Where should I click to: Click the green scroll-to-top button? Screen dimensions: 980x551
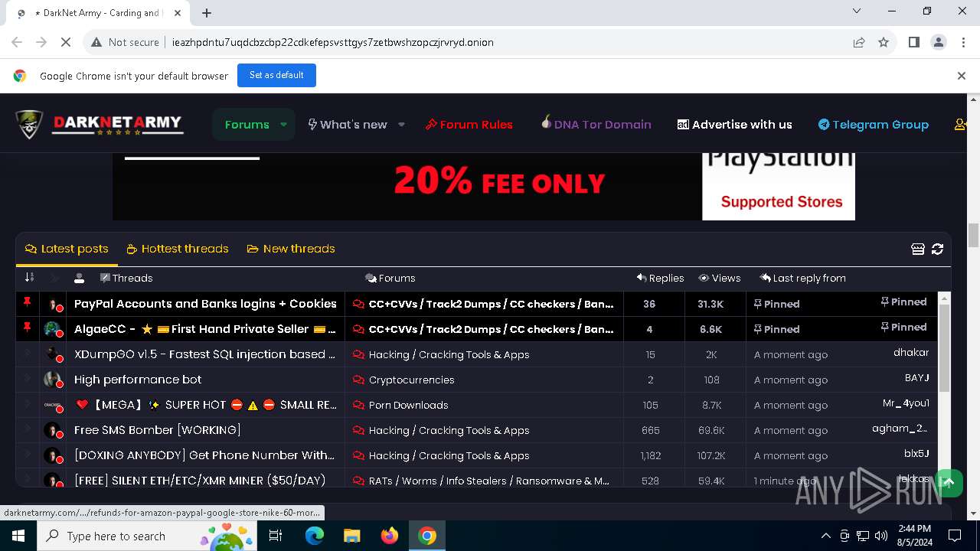[948, 482]
